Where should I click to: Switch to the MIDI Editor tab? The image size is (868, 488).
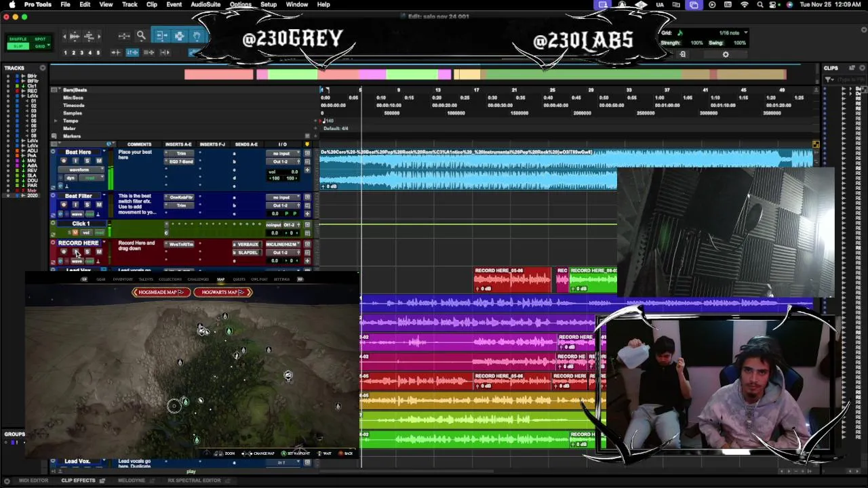point(33,481)
